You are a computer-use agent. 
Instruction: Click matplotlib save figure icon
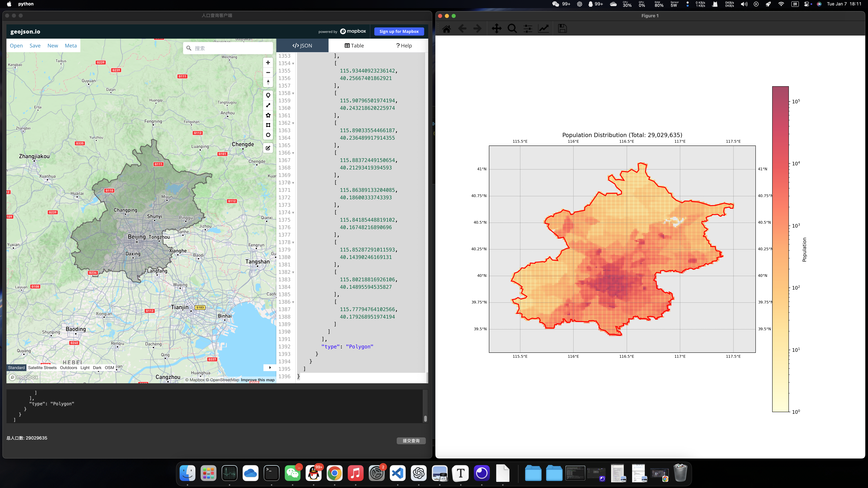coord(562,29)
